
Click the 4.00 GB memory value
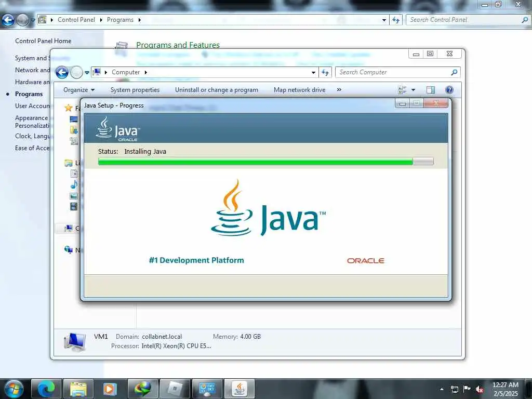[250, 337]
